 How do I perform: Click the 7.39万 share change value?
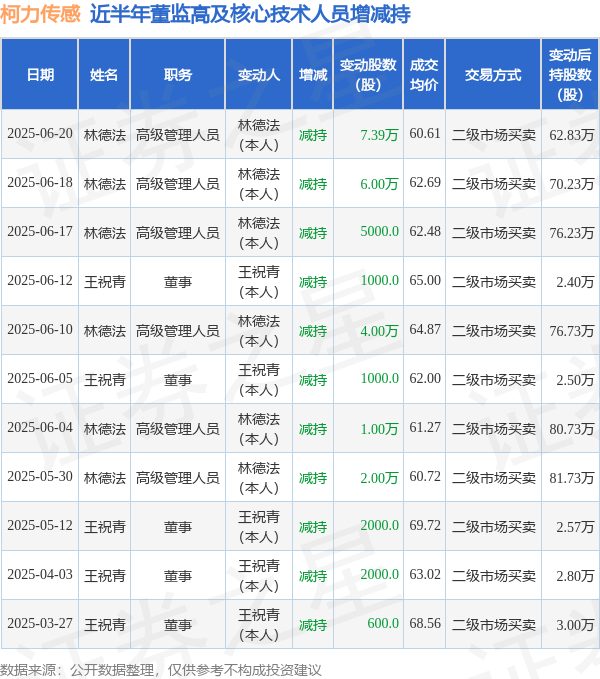379,135
